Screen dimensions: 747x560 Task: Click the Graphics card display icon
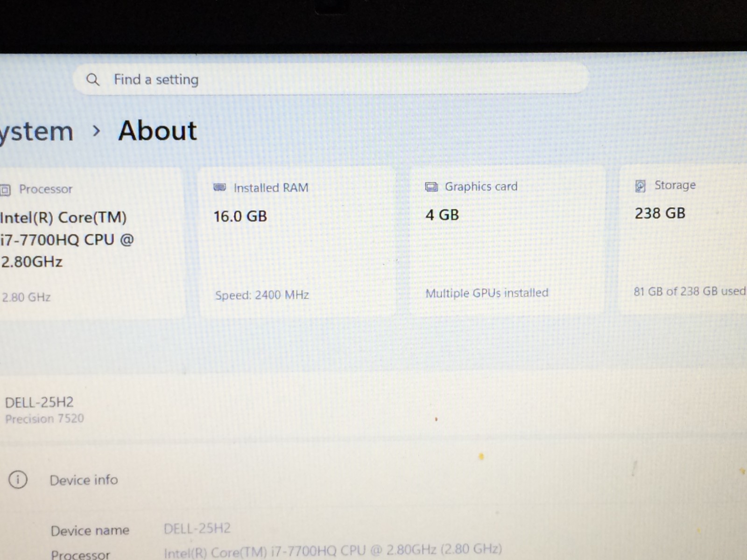431,187
